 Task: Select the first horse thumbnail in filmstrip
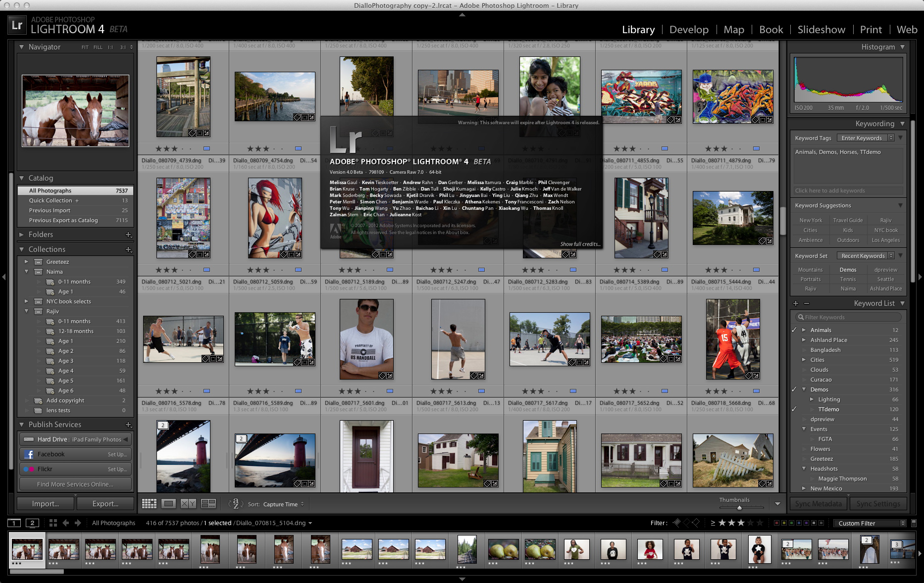click(27, 549)
